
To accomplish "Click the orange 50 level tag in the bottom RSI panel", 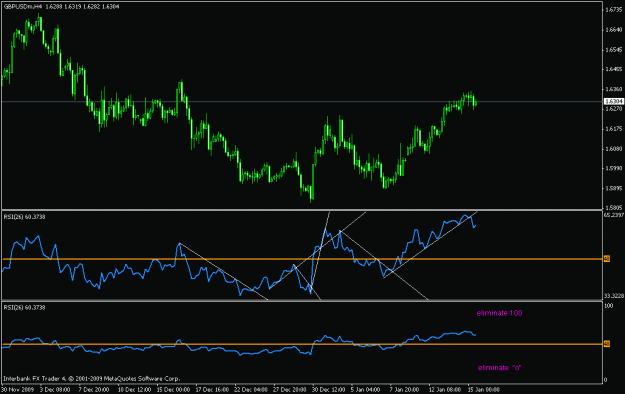I will coord(607,344).
